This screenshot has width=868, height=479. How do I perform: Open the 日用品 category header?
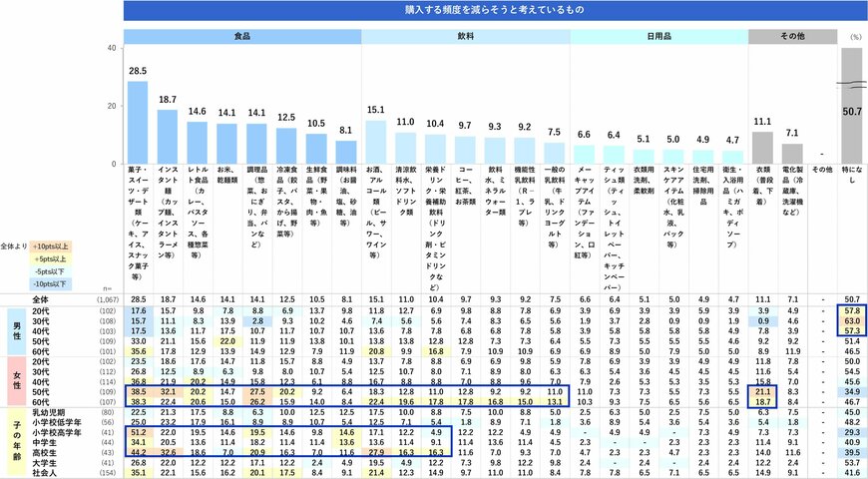(x=658, y=35)
